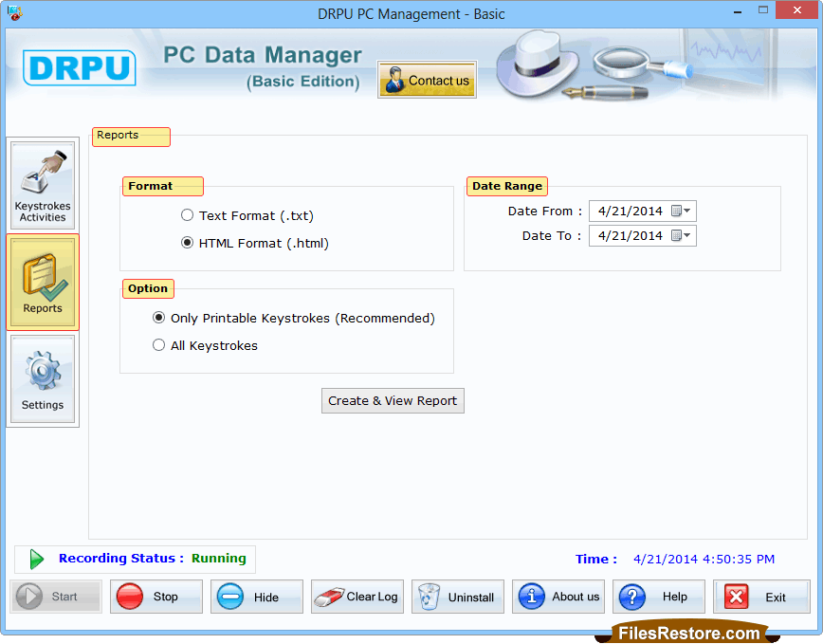The width and height of the screenshot is (823, 644).
Task: Choose Only Printable Keystrokes (Recommended) option
Action: (158, 318)
